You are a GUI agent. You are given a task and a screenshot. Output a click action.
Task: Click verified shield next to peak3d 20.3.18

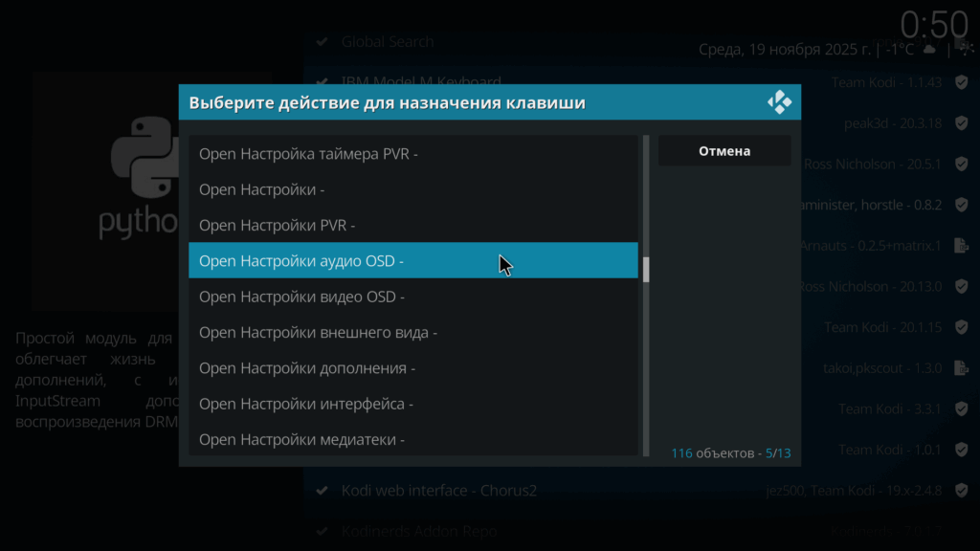click(x=961, y=123)
